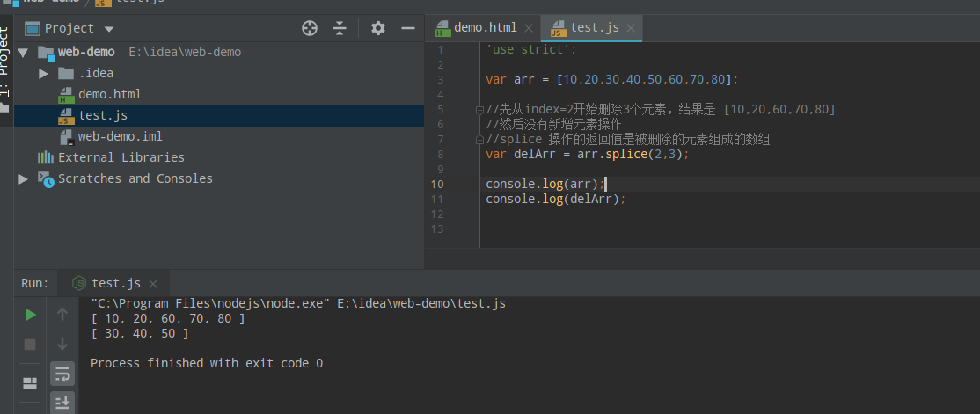Viewport: 980px width, 414px height.
Task: Click the splice method call in line 8
Action: tap(625, 154)
